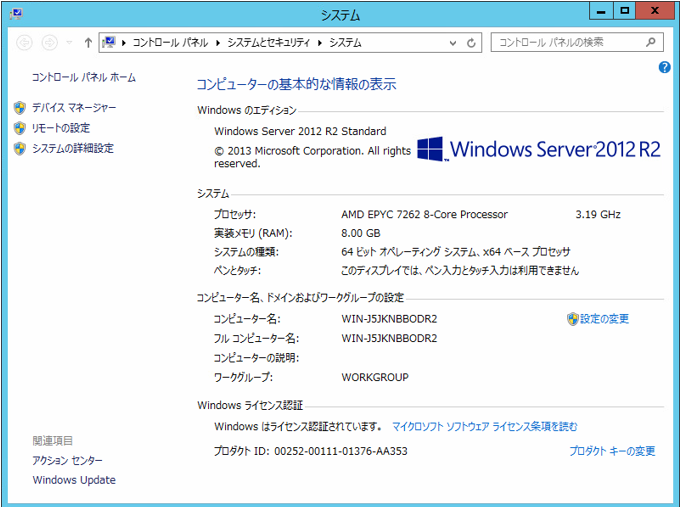Click the WORKGROUP value

(x=375, y=377)
